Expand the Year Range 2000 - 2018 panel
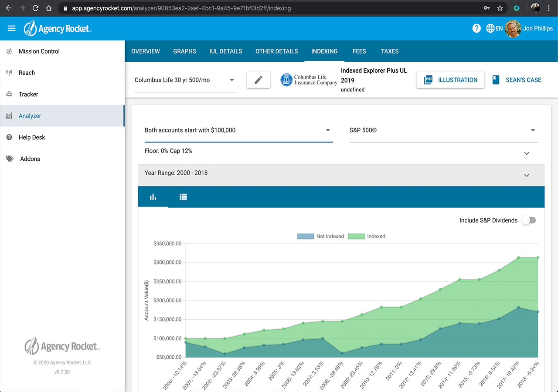This screenshot has height=392, width=558. tap(341, 175)
